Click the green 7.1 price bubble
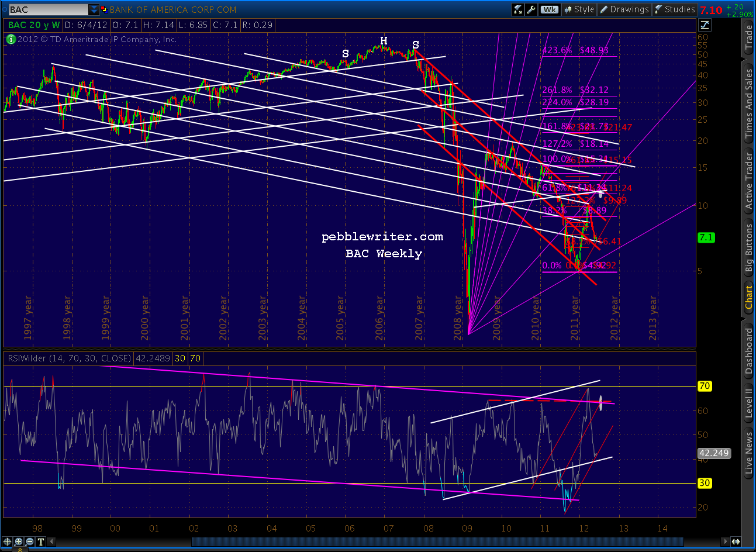 [x=706, y=237]
